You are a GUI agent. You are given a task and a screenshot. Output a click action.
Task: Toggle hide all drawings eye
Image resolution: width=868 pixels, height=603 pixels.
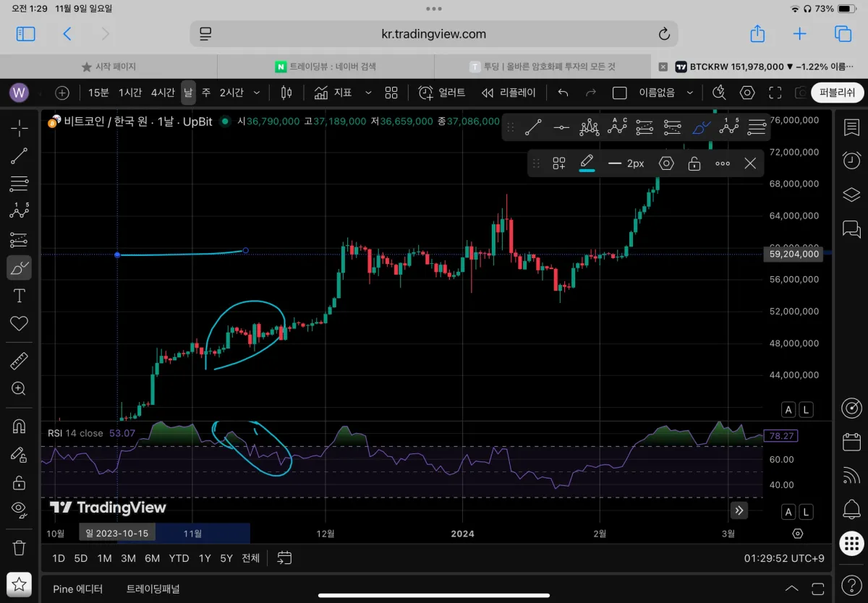20,510
